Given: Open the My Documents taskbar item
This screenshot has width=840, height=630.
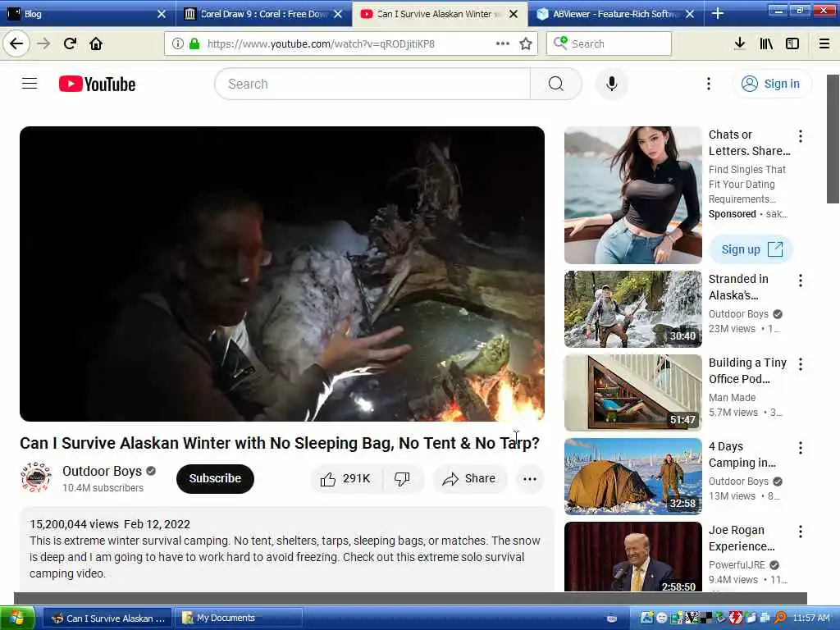Looking at the screenshot, I should click(240, 619).
